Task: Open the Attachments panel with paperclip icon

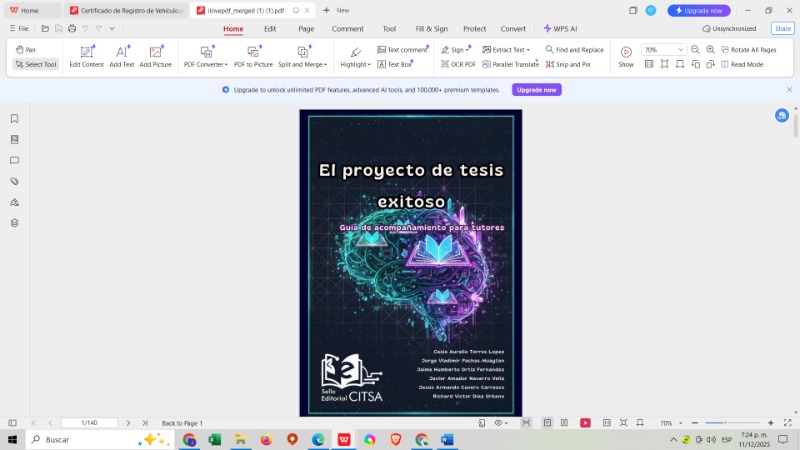Action: tap(14, 181)
